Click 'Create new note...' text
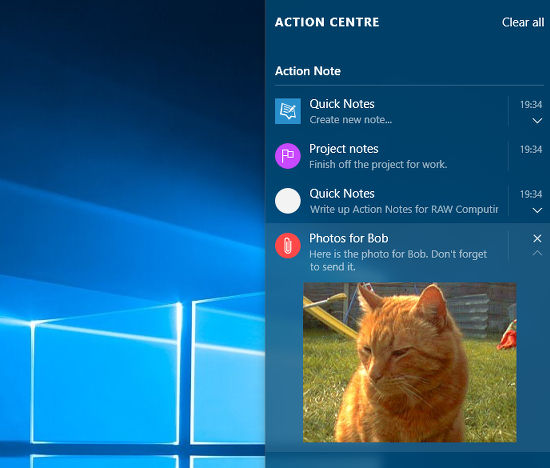Image resolution: width=550 pixels, height=468 pixels. [351, 120]
